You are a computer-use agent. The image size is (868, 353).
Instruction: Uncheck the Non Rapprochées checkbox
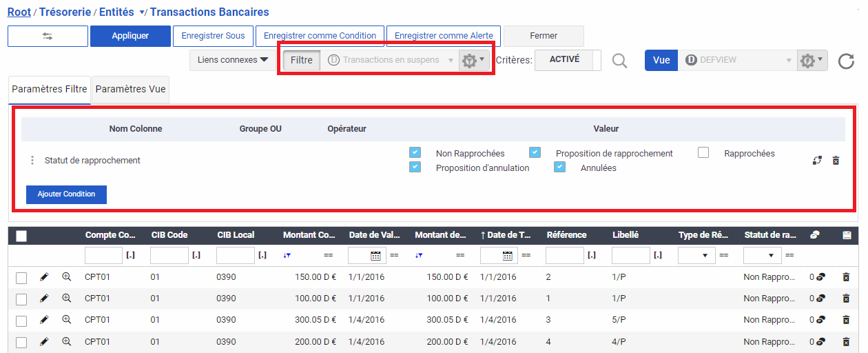pyautogui.click(x=415, y=153)
